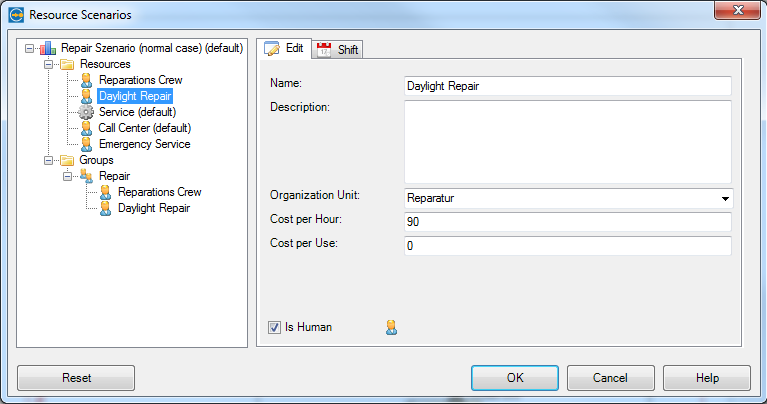Uncheck the Is Human checkbox
767x404 pixels.
[x=274, y=327]
